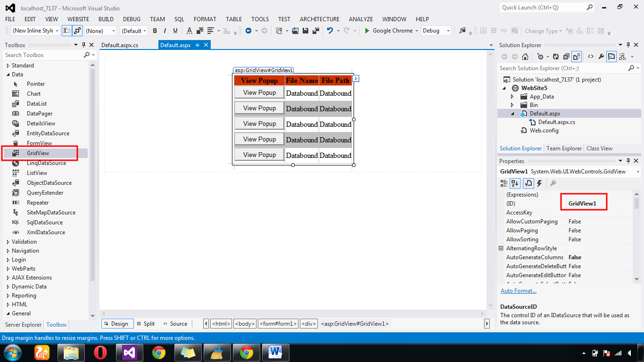Pin the Toolbox panel

tap(83, 45)
